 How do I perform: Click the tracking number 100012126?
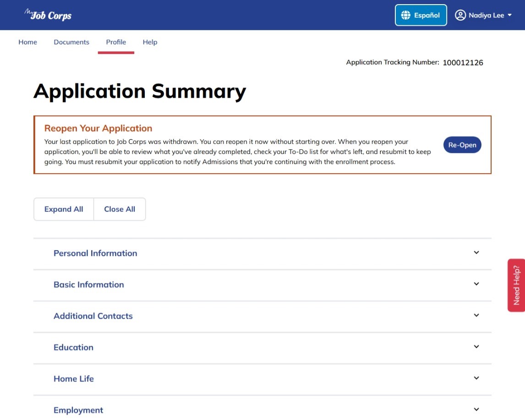tap(463, 63)
